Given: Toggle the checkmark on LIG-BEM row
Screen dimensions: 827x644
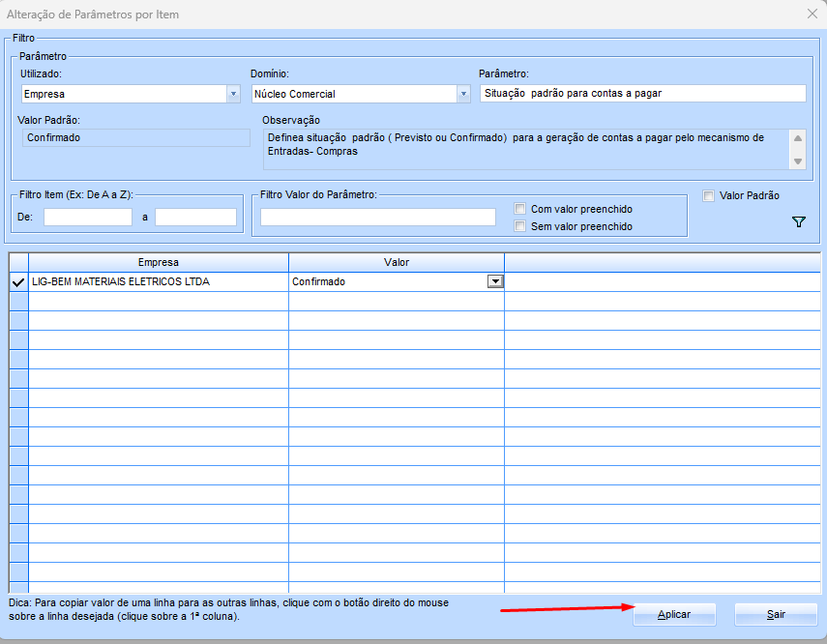Looking at the screenshot, I should pos(18,282).
